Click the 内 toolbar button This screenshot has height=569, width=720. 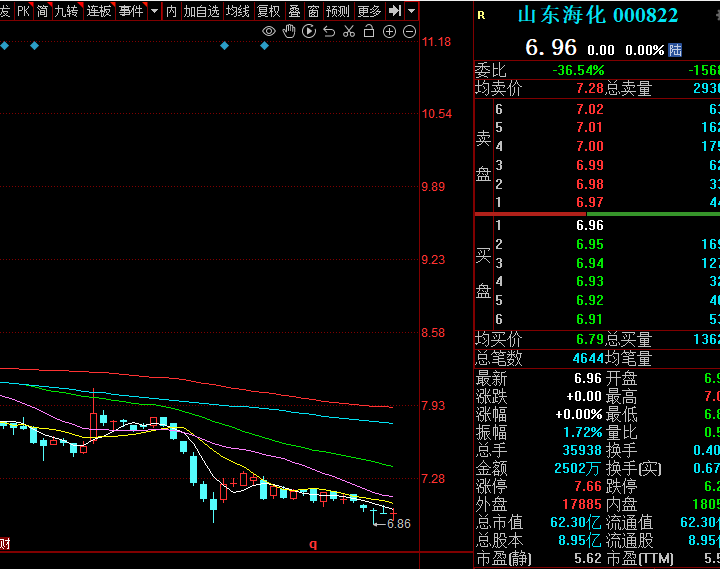click(171, 11)
